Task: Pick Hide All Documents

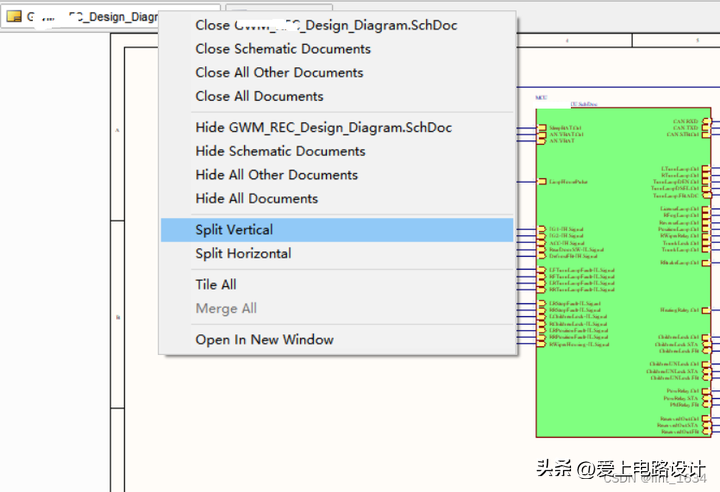Action: tap(256, 199)
